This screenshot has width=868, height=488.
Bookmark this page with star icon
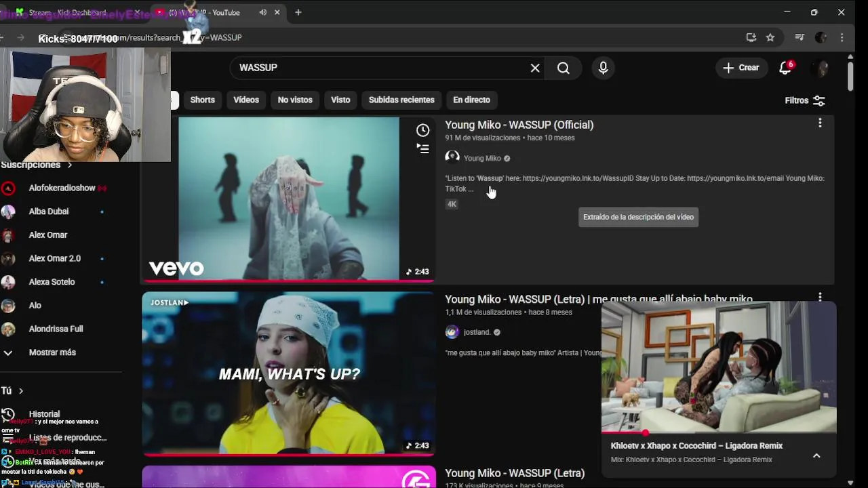[x=770, y=37]
